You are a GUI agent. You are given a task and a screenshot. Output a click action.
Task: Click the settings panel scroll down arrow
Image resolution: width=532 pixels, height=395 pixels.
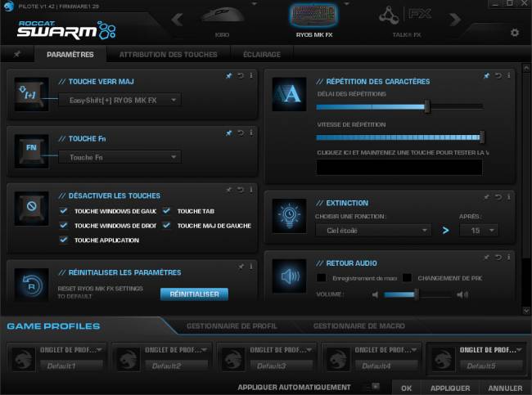click(526, 310)
